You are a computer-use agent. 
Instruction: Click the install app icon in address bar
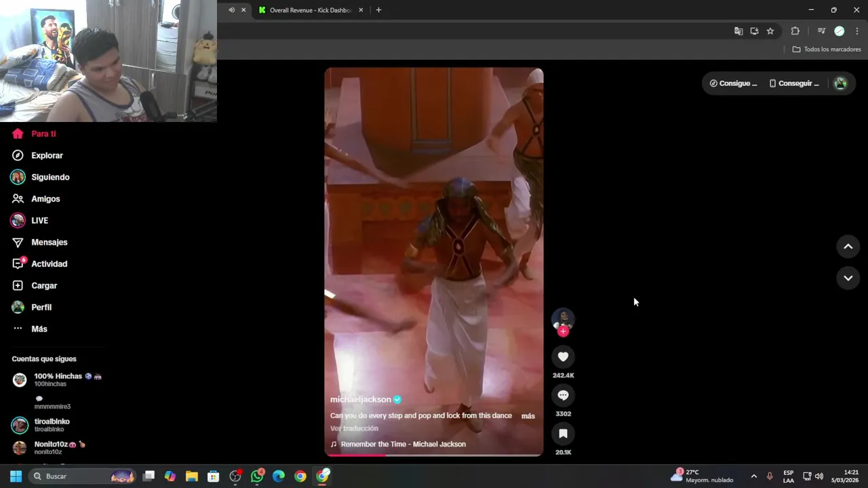click(x=754, y=31)
